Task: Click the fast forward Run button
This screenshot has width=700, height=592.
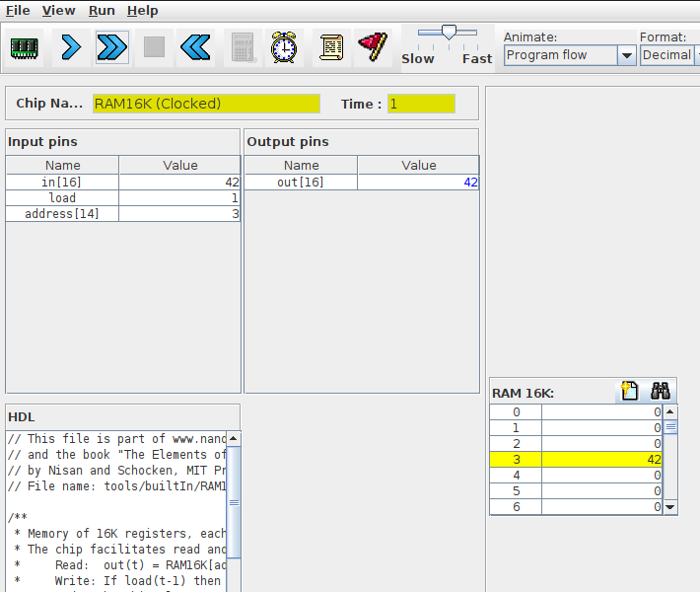Action: [x=112, y=46]
